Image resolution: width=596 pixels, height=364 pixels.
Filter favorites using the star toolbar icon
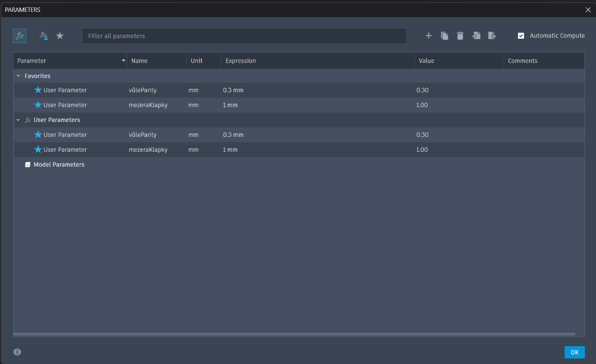60,36
